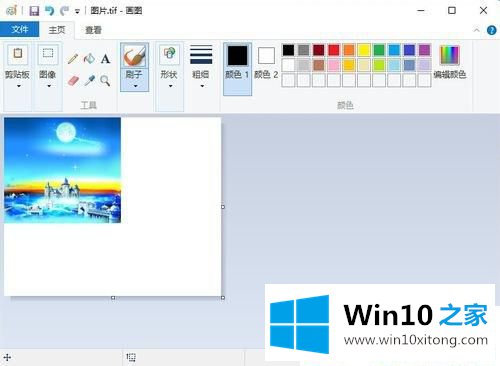Pick the gold color swatch in second row
The image size is (500, 366).
tap(349, 65)
